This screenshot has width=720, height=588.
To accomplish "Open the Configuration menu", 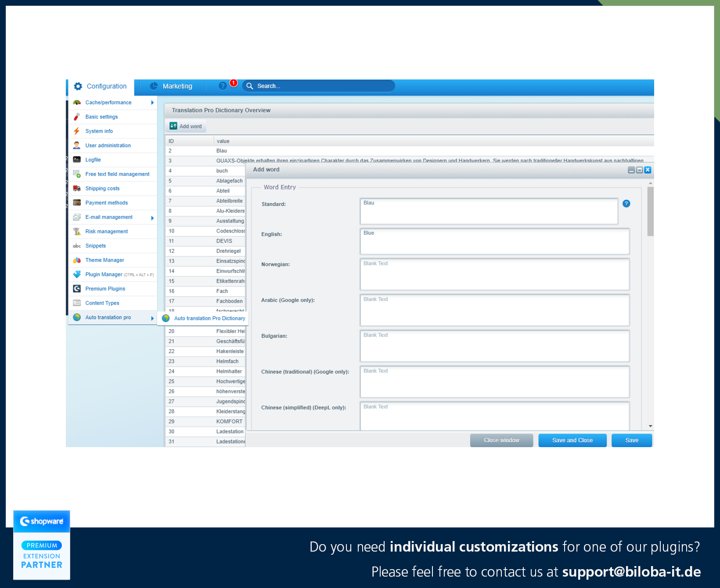I will 101,86.
